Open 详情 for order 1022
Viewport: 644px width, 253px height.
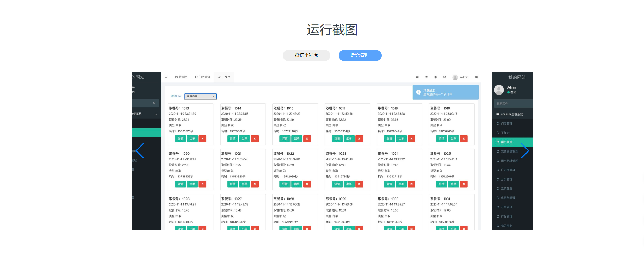point(285,184)
